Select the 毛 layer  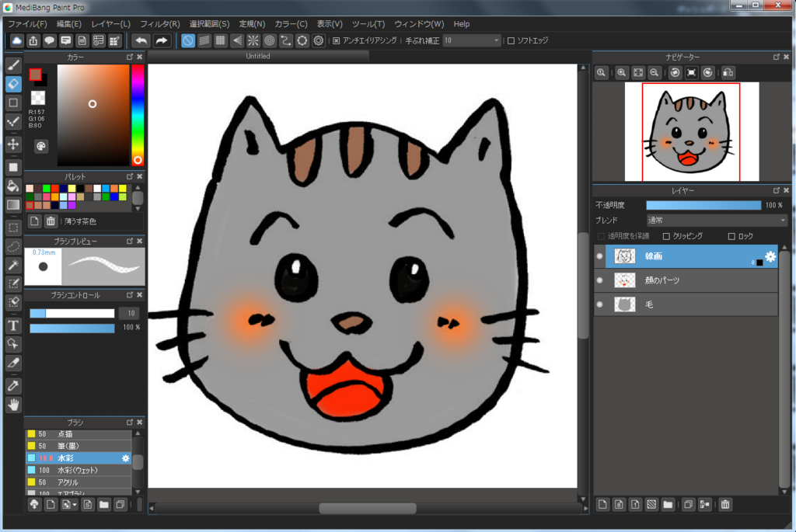pyautogui.click(x=686, y=304)
